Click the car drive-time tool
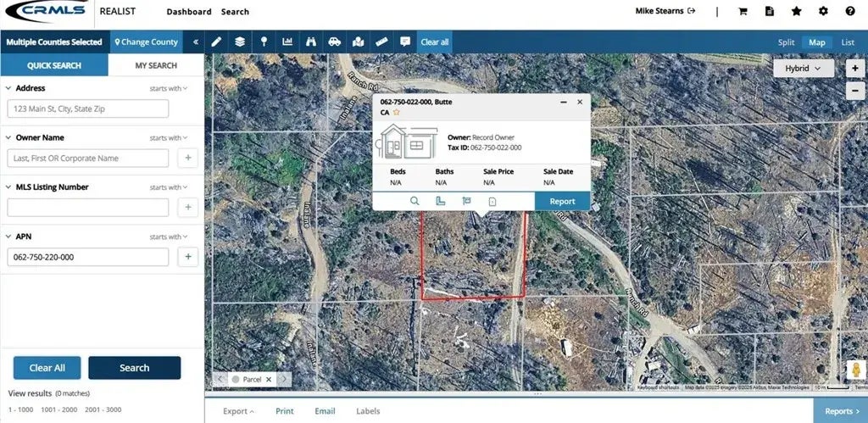The image size is (868, 423). (334, 42)
